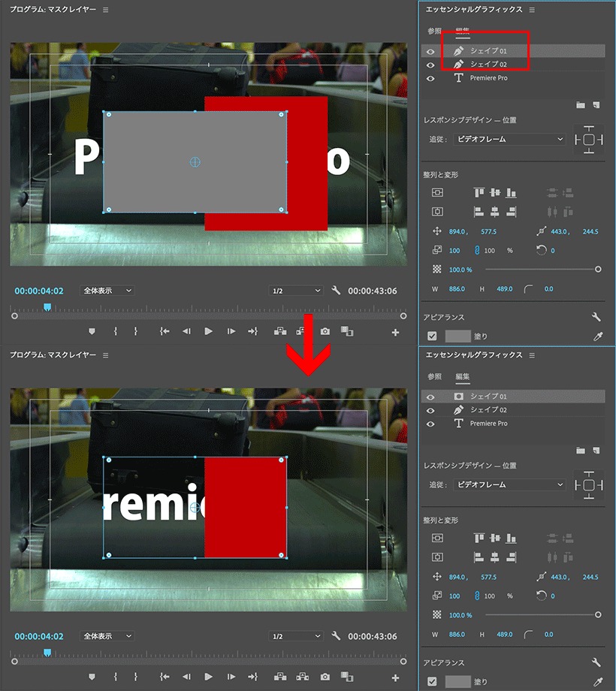Pick fill color with eyedropper, upper panel
The height and width of the screenshot is (691, 616).
(598, 336)
